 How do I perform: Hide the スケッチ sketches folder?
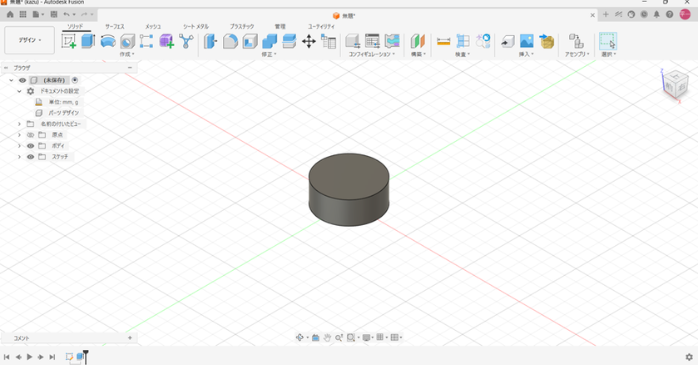(x=30, y=157)
